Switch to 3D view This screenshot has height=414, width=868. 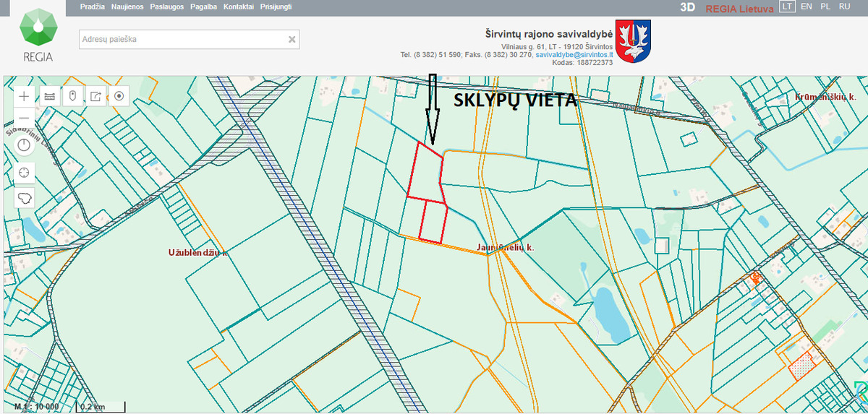688,7
